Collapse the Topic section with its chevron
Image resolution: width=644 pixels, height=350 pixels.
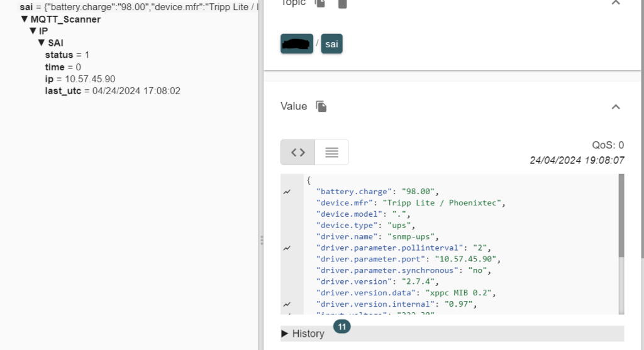616,3
